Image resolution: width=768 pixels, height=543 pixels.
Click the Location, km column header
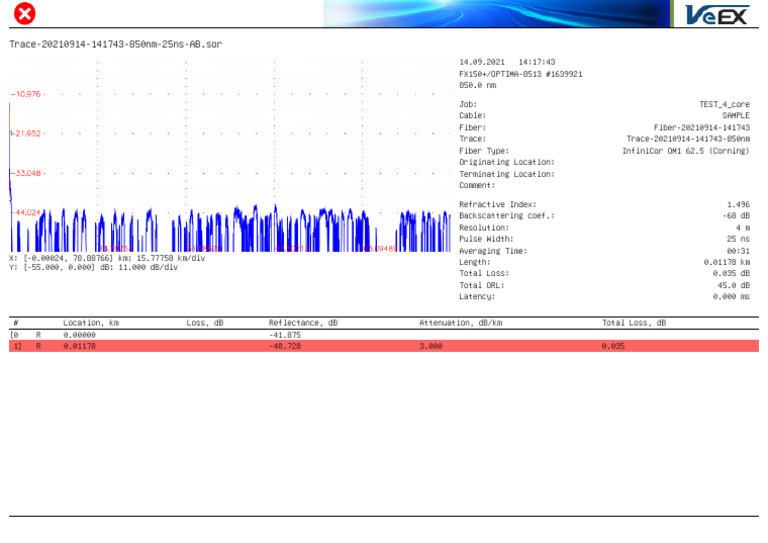(91, 323)
